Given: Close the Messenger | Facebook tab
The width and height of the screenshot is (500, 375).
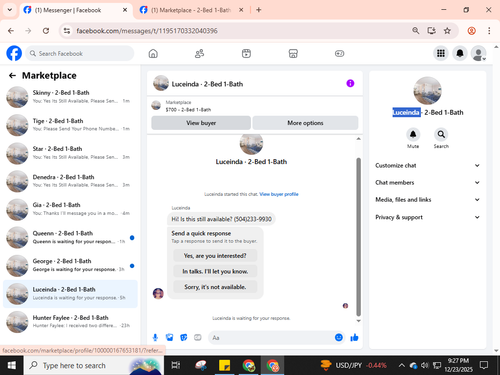Looking at the screenshot, I should tap(125, 10).
